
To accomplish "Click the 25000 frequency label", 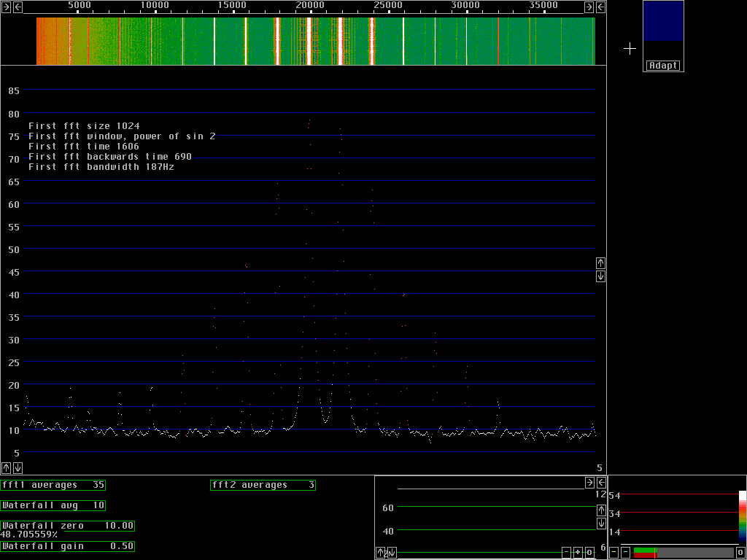I will point(388,5).
